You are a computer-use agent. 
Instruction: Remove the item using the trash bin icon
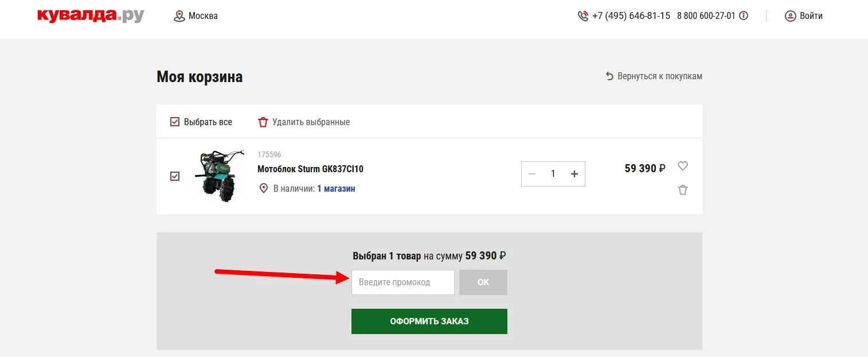click(682, 190)
